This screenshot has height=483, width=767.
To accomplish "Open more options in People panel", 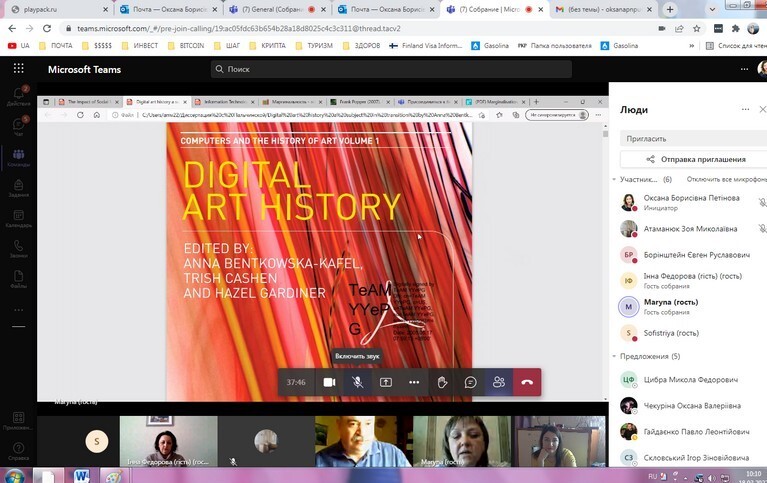I will point(745,109).
